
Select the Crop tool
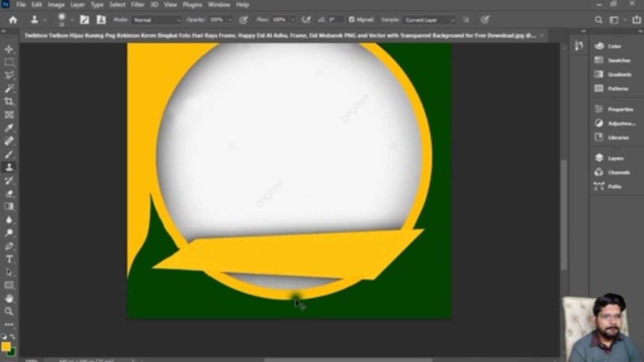[x=9, y=102]
